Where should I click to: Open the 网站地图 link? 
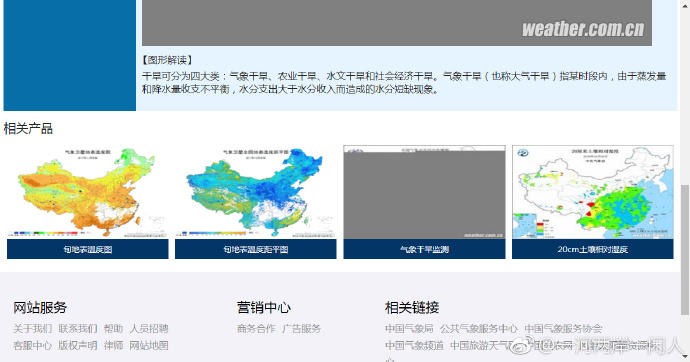(x=149, y=345)
